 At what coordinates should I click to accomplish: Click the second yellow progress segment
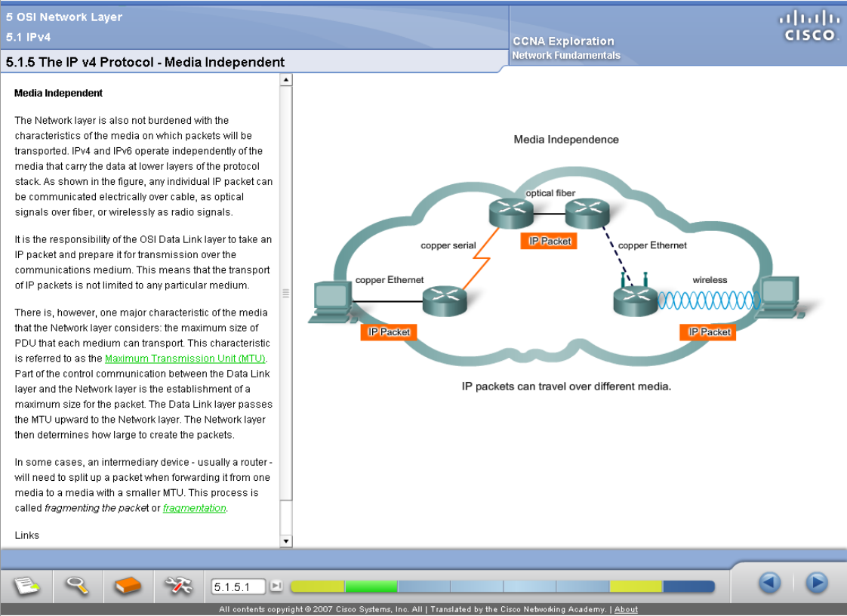(x=636, y=587)
